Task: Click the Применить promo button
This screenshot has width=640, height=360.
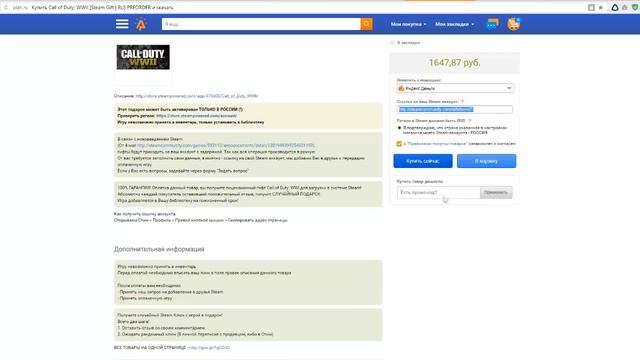Action: [496, 192]
